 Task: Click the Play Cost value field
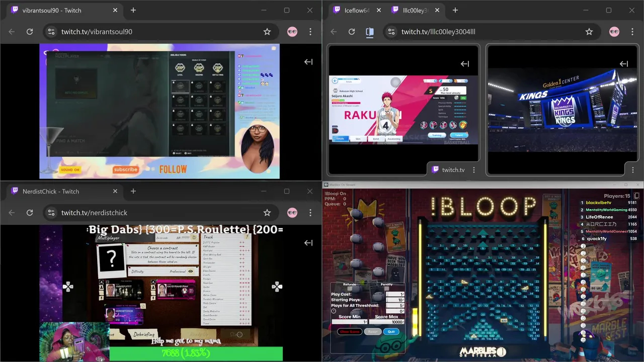coord(395,294)
